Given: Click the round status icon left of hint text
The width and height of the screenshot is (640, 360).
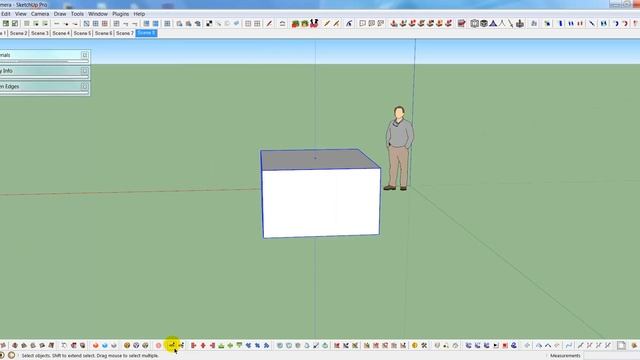Looking at the screenshot, I should [x=11, y=356].
